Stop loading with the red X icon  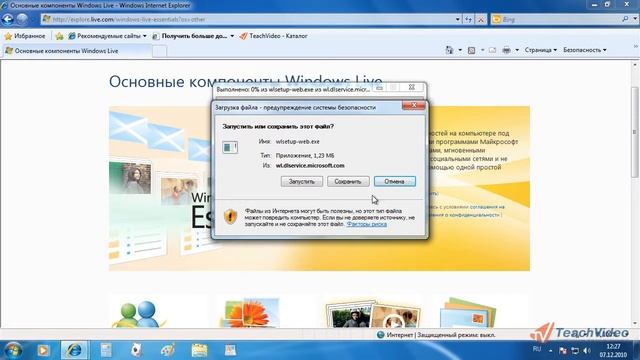[482, 19]
